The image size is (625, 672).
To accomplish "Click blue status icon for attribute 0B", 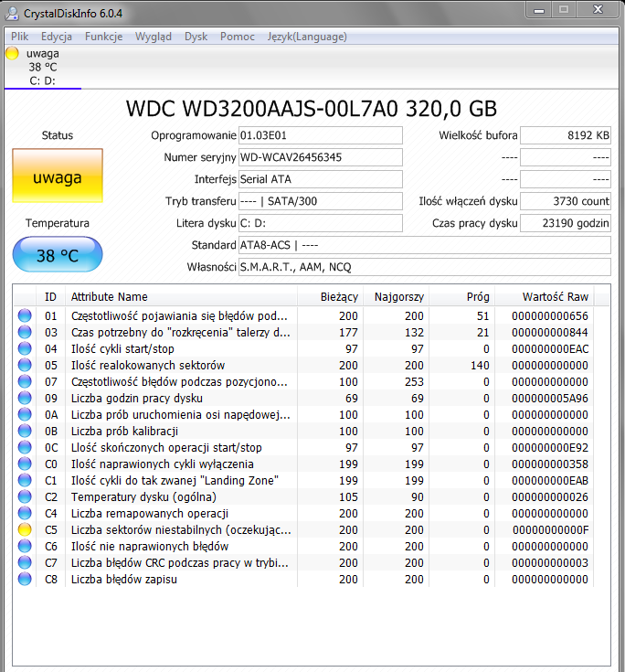I will click(25, 432).
